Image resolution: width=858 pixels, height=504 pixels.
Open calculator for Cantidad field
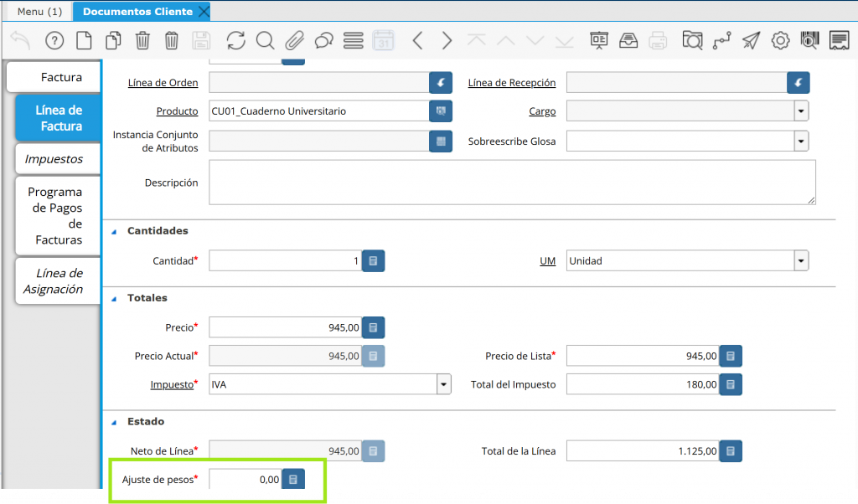tap(373, 260)
